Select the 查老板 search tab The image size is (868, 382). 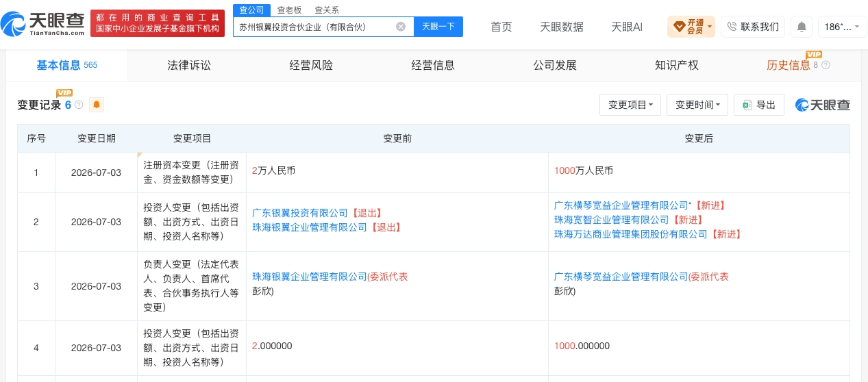point(289,10)
